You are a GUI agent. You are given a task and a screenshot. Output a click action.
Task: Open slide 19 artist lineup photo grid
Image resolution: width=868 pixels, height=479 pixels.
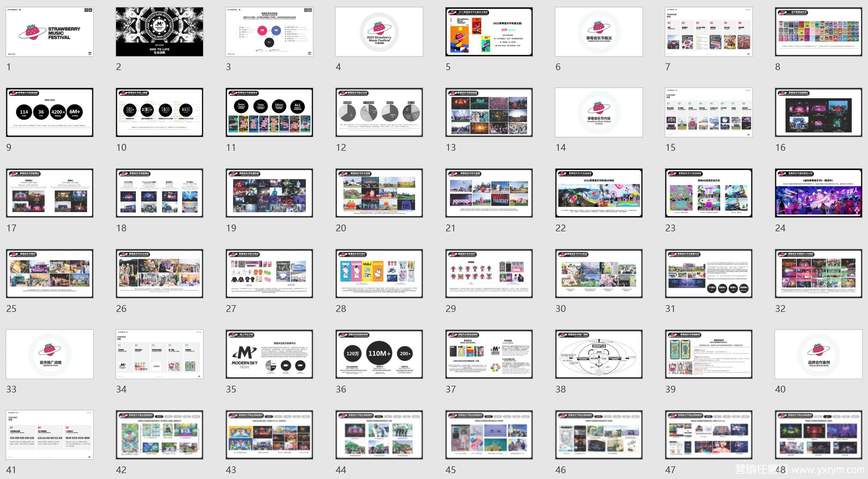tap(269, 193)
